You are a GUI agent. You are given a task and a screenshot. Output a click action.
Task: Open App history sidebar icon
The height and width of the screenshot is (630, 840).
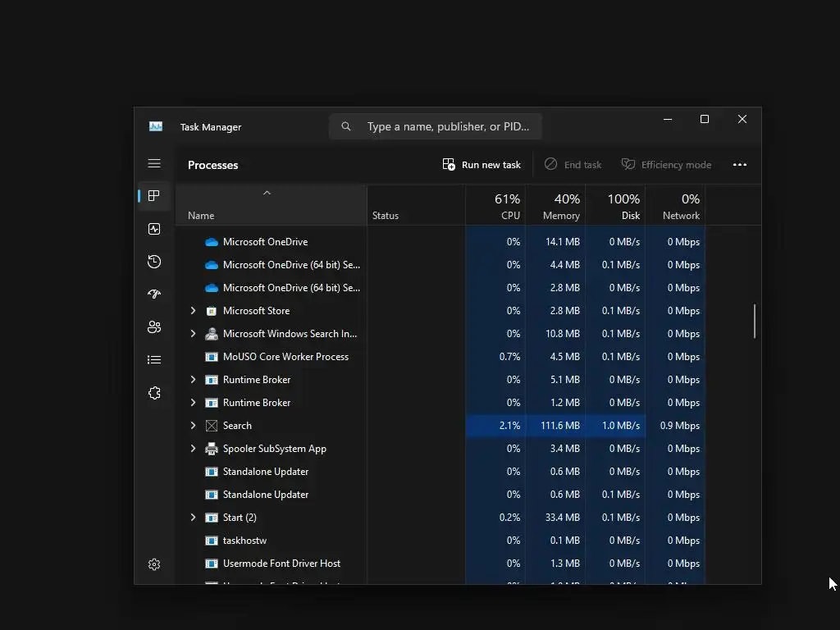[154, 262]
